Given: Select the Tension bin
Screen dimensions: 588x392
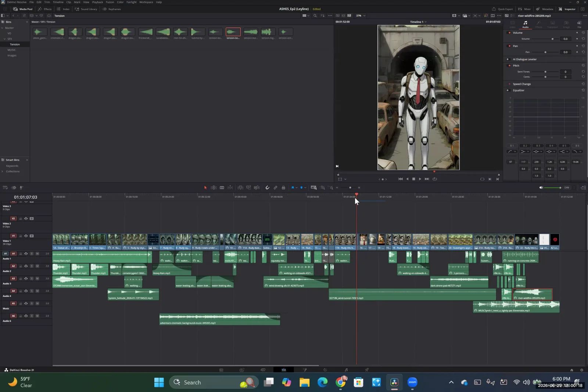Looking at the screenshot, I should (x=15, y=44).
